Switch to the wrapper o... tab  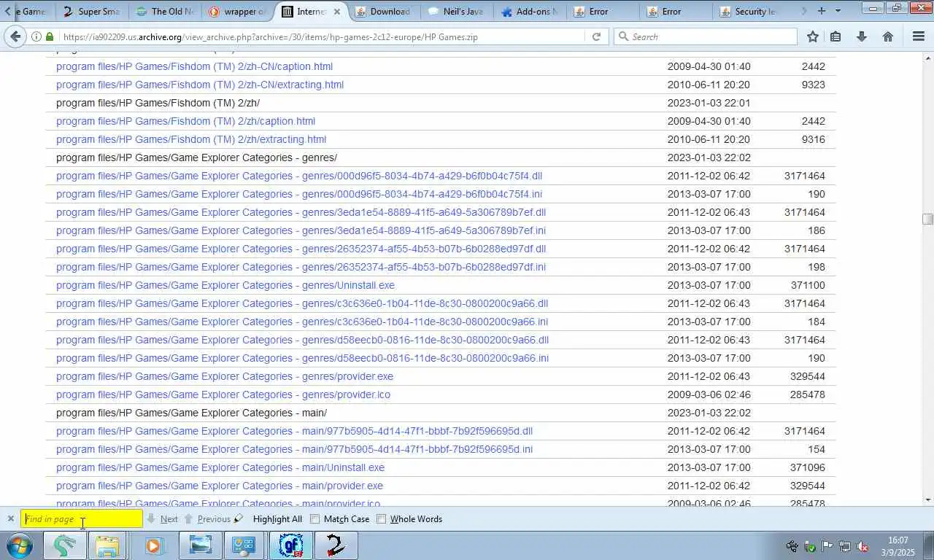tap(237, 11)
